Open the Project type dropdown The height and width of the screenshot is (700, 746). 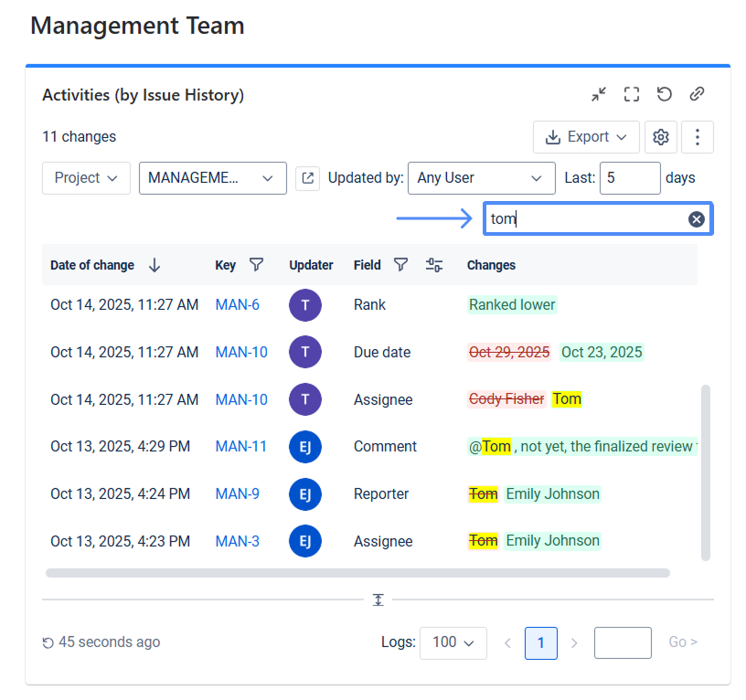coord(86,178)
